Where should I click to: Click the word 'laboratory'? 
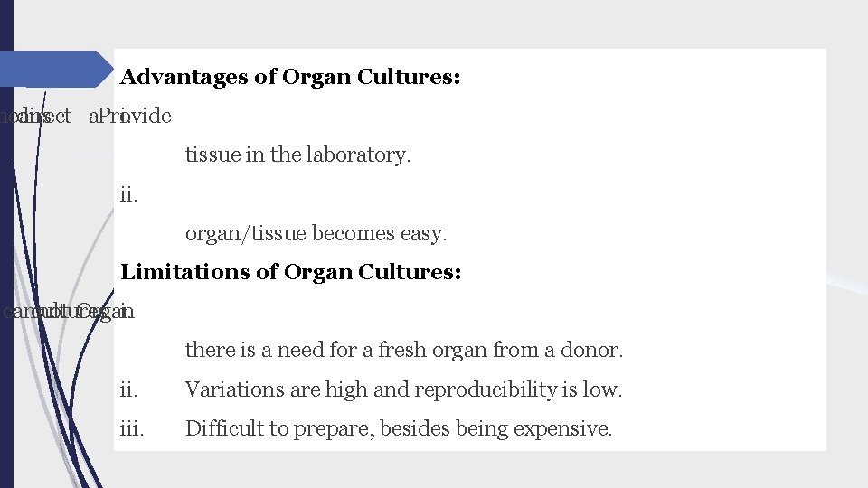(x=356, y=155)
